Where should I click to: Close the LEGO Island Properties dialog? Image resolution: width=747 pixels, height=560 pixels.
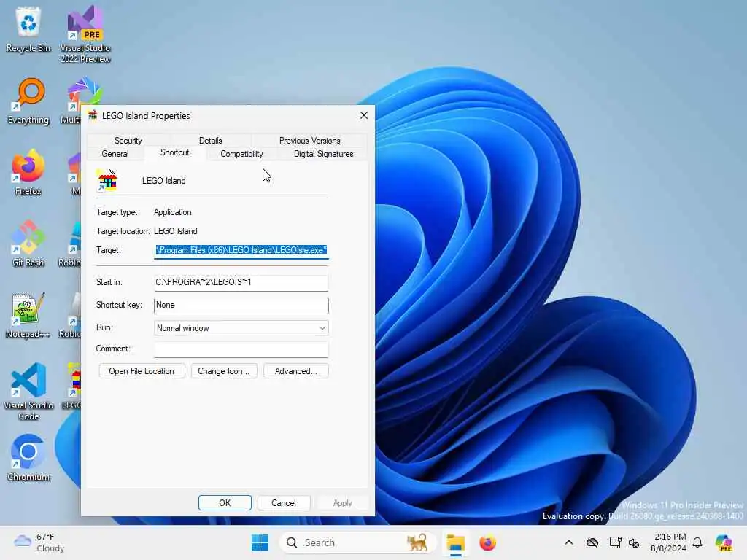coord(364,116)
